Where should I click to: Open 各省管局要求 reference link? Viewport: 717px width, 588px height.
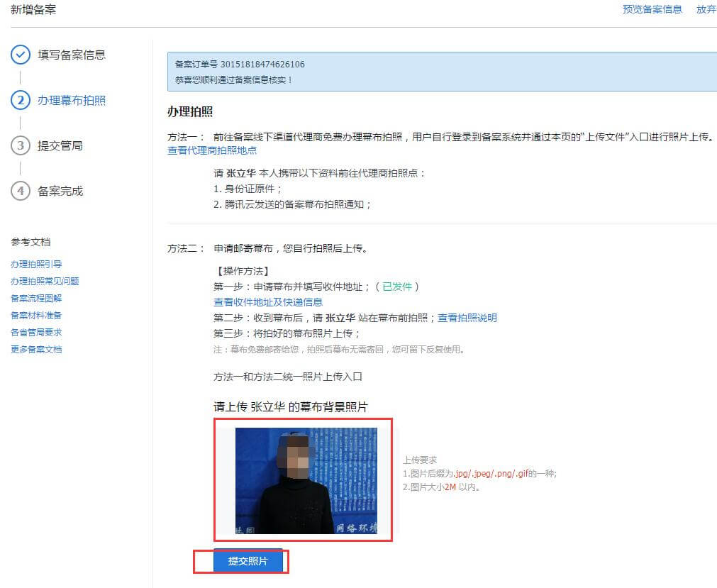(x=36, y=333)
